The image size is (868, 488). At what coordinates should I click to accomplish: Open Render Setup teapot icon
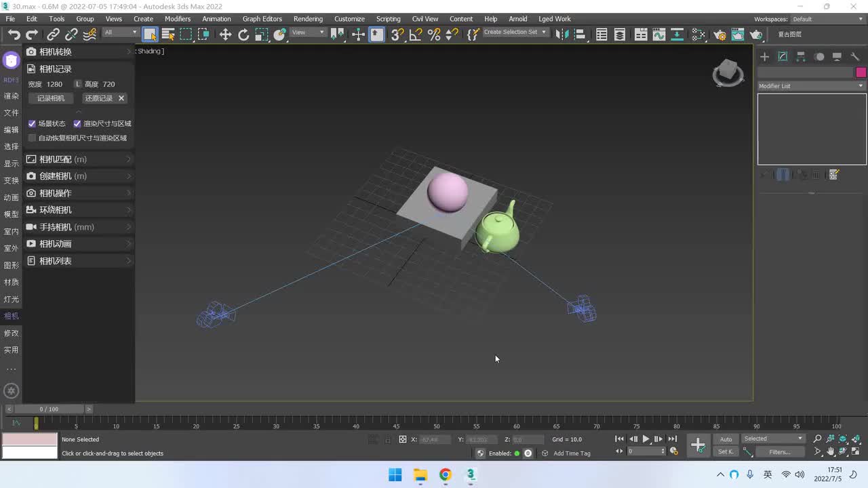(x=719, y=35)
